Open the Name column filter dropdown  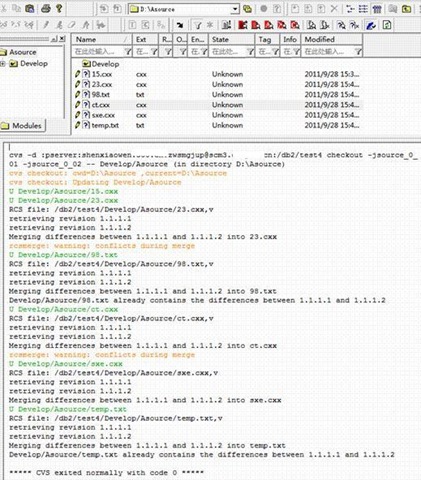pos(127,51)
